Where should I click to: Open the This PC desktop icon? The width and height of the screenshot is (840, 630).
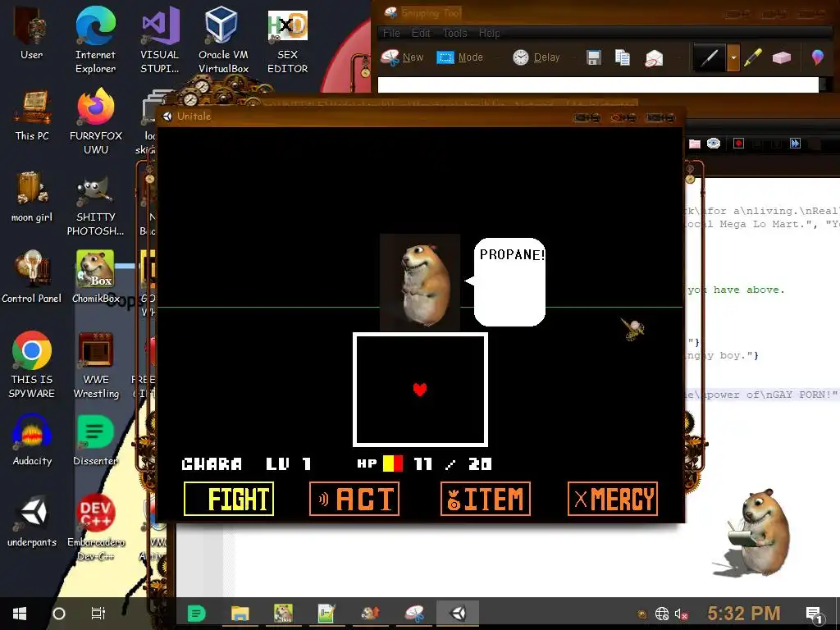click(x=32, y=116)
